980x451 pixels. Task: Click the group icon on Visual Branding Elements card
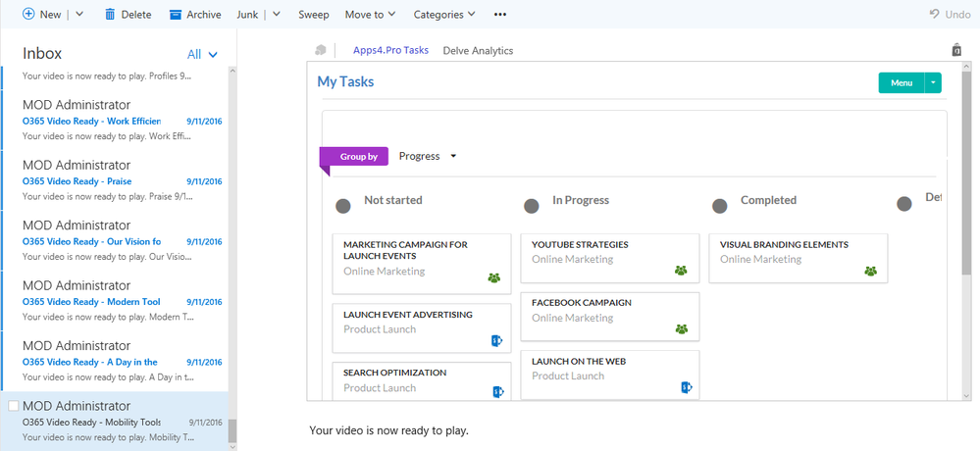pos(870,271)
